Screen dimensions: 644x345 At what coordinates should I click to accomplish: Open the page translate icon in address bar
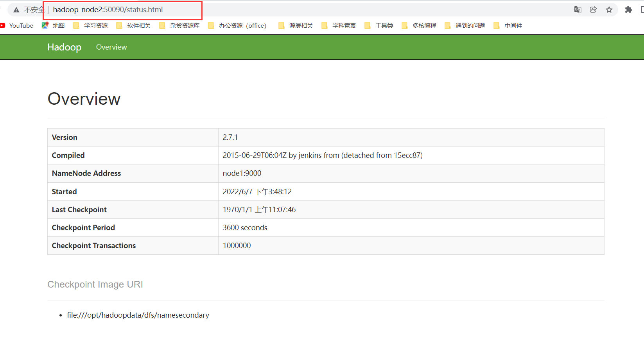(578, 10)
